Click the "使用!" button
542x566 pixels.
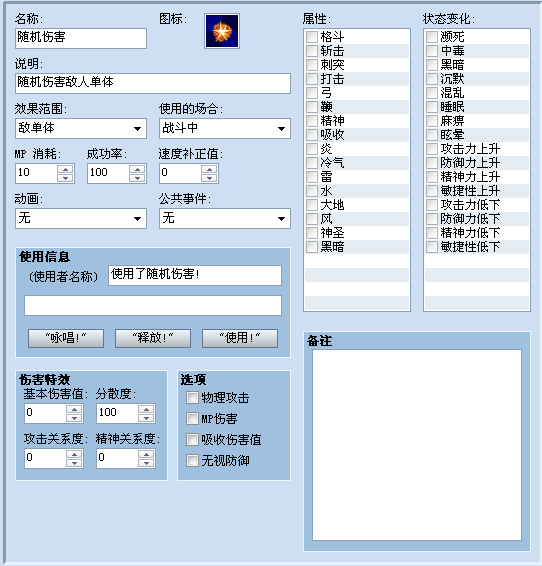[240, 338]
